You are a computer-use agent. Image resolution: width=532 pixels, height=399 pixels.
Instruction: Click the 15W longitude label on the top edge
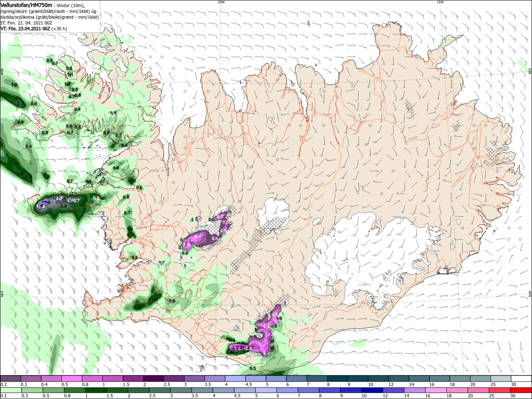click(x=440, y=2)
